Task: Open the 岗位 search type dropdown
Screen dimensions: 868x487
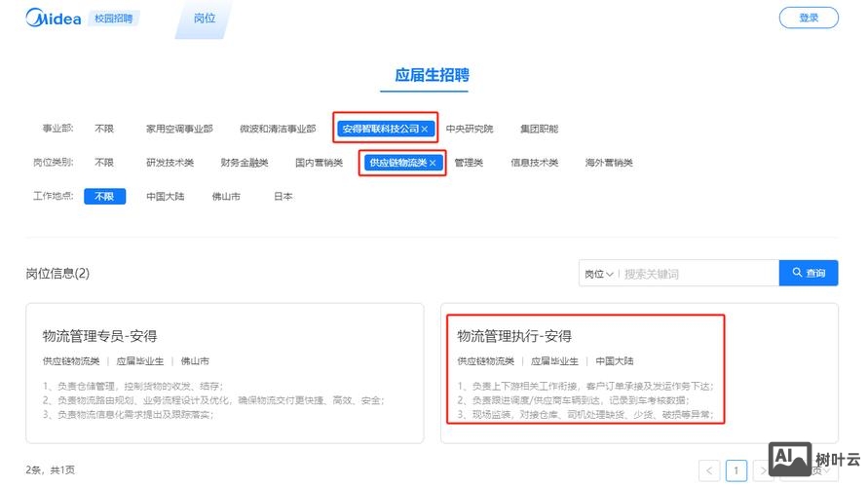Action: [x=599, y=274]
